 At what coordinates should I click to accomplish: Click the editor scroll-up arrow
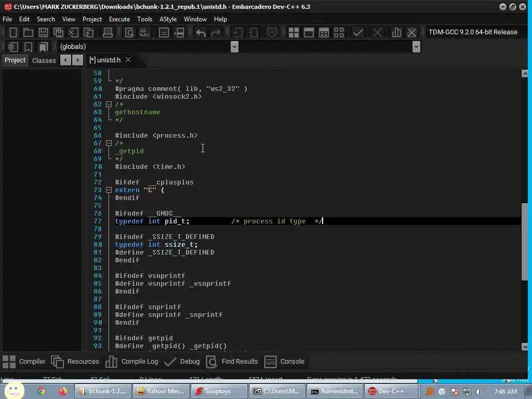[525, 73]
